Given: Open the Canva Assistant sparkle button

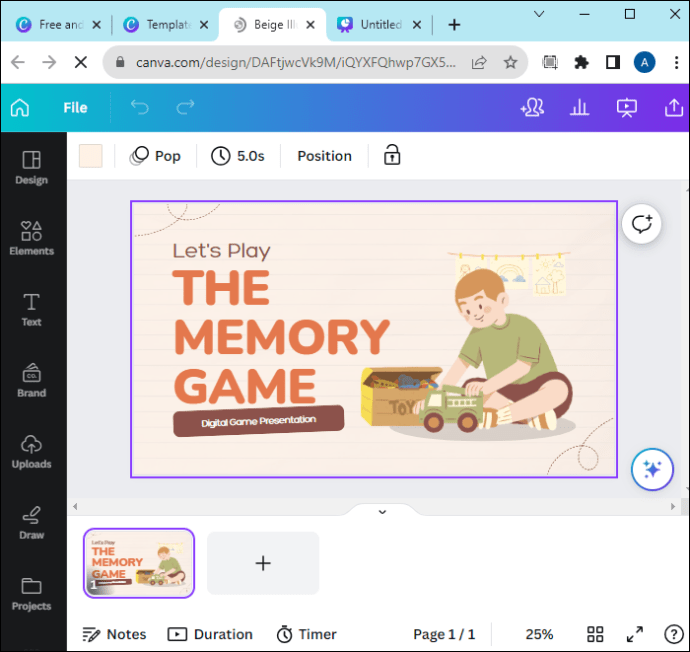Looking at the screenshot, I should point(652,469).
